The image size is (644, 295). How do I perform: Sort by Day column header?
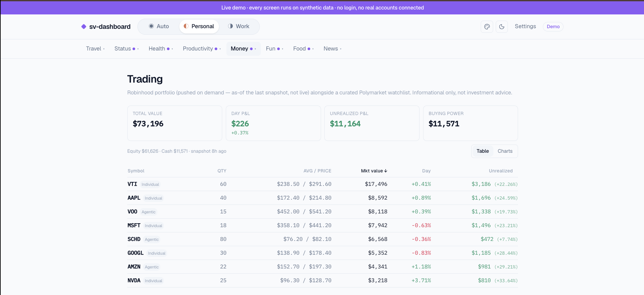(426, 171)
